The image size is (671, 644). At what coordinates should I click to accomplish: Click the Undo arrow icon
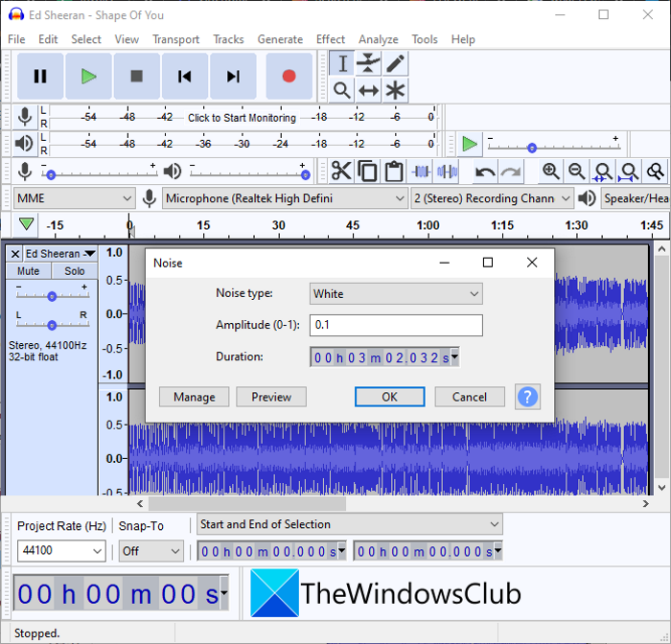485,172
